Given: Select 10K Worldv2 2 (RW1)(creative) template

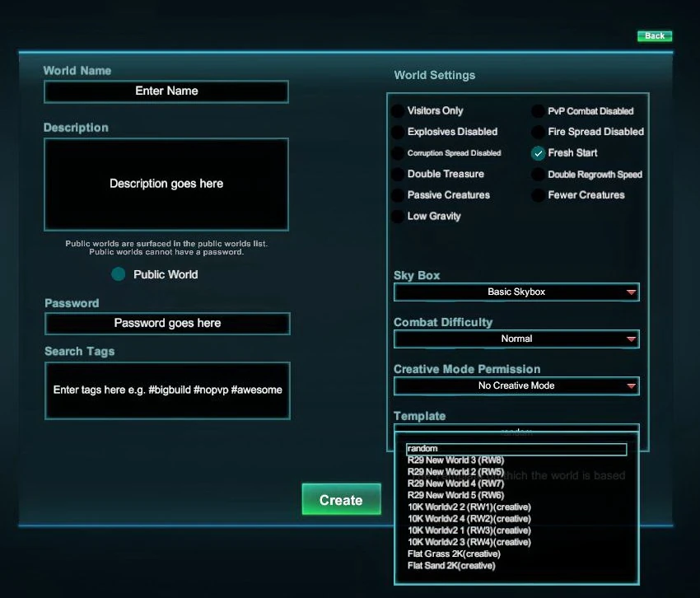Looking at the screenshot, I should click(x=469, y=507).
